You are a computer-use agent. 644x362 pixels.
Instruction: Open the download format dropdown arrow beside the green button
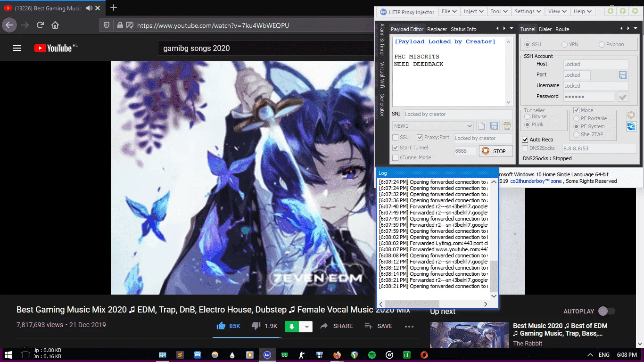[x=307, y=326]
